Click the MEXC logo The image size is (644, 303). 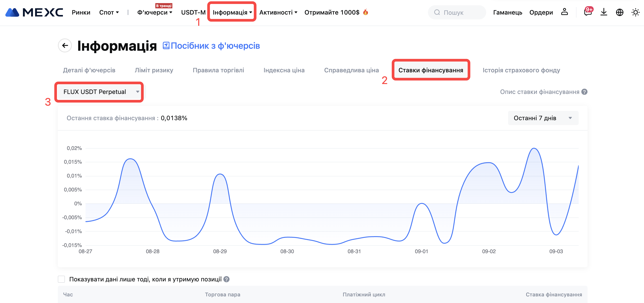(x=34, y=12)
